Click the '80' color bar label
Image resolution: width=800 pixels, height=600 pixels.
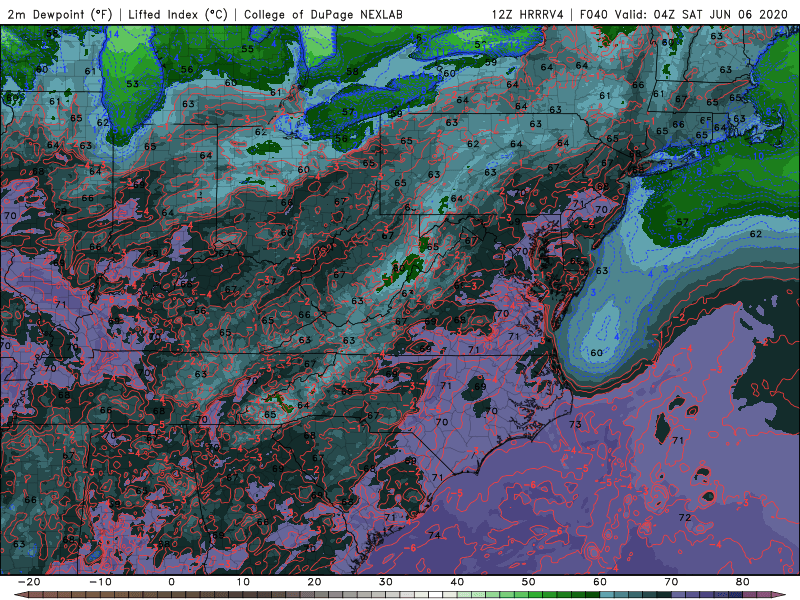pos(743,582)
